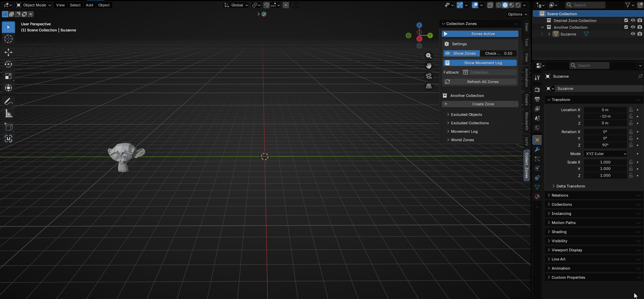Choose the Rotate tool
The height and width of the screenshot is (299, 644).
(8, 64)
